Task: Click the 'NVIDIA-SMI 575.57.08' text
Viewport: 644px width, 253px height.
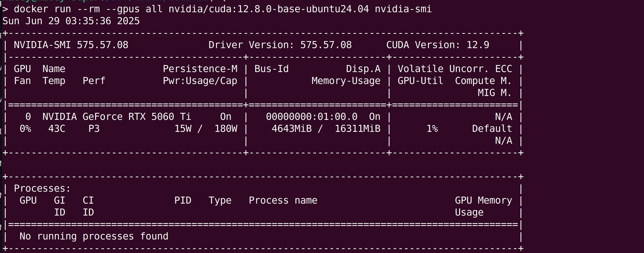Action: (71, 45)
